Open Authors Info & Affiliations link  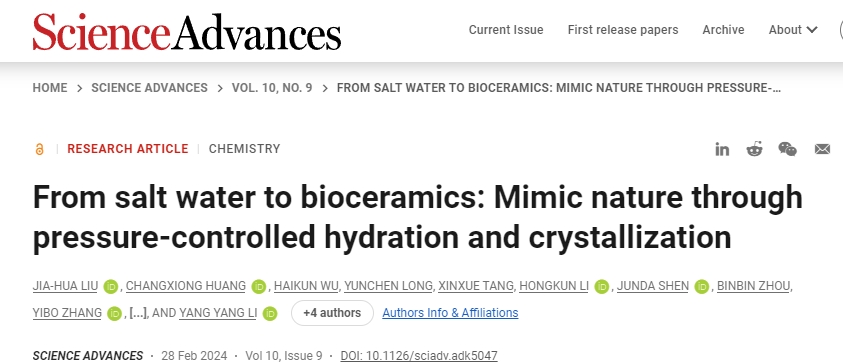(x=450, y=313)
